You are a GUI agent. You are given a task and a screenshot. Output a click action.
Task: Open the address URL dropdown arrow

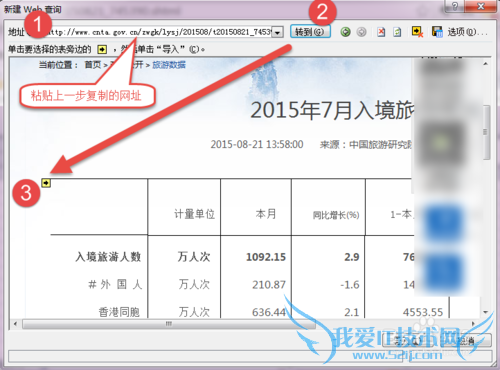[x=277, y=32]
